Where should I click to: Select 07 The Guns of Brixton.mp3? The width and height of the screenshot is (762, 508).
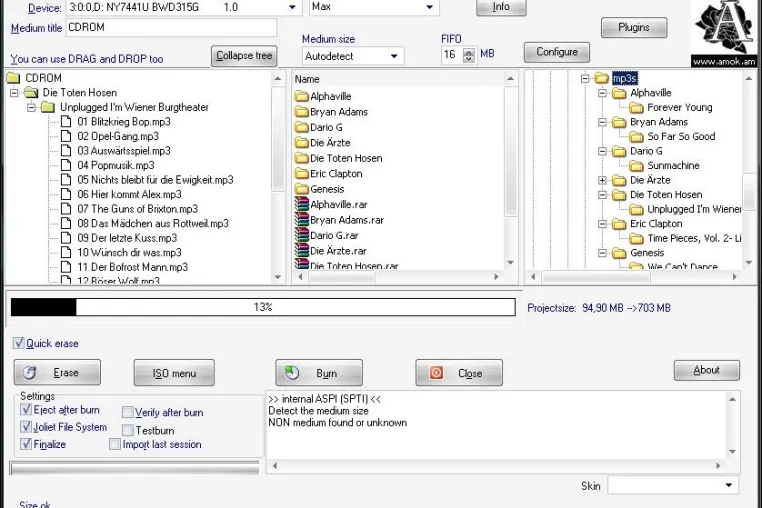(x=138, y=209)
